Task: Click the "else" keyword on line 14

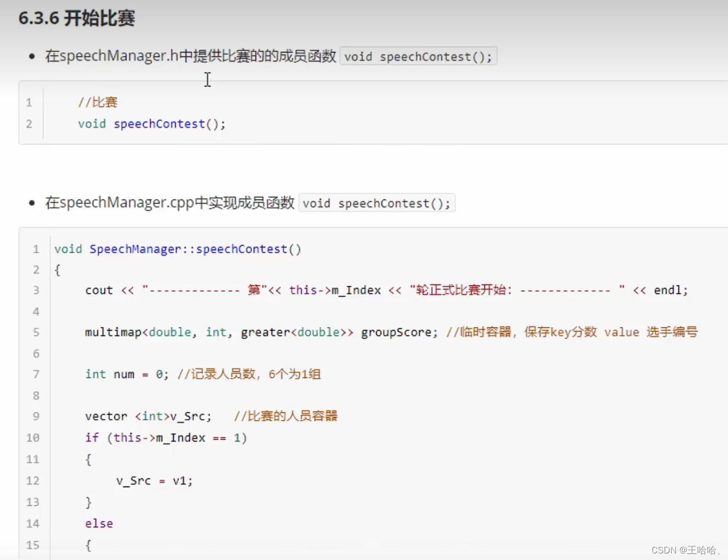Action: (x=99, y=523)
